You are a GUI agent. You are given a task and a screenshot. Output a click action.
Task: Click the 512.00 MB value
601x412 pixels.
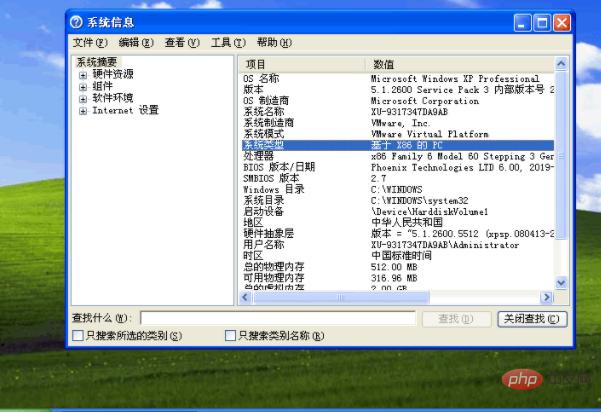[x=394, y=267]
